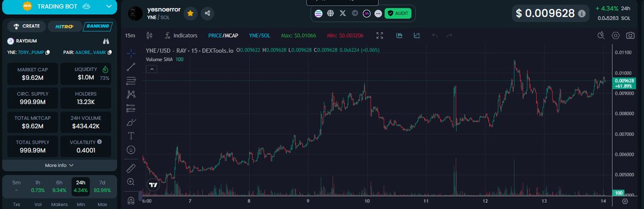The height and width of the screenshot is (209, 644).
Task: Expand More info section
Action: (58, 165)
